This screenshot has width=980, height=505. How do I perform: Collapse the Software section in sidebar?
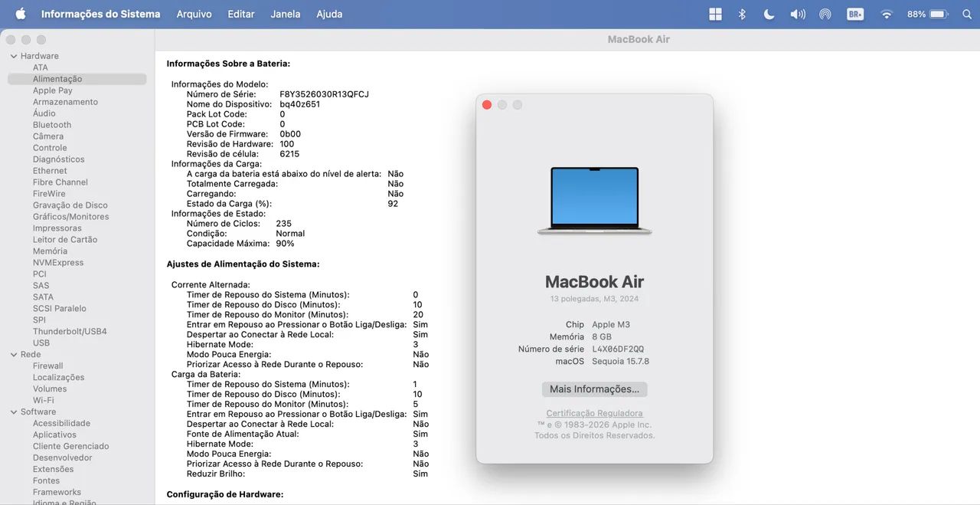coord(14,412)
